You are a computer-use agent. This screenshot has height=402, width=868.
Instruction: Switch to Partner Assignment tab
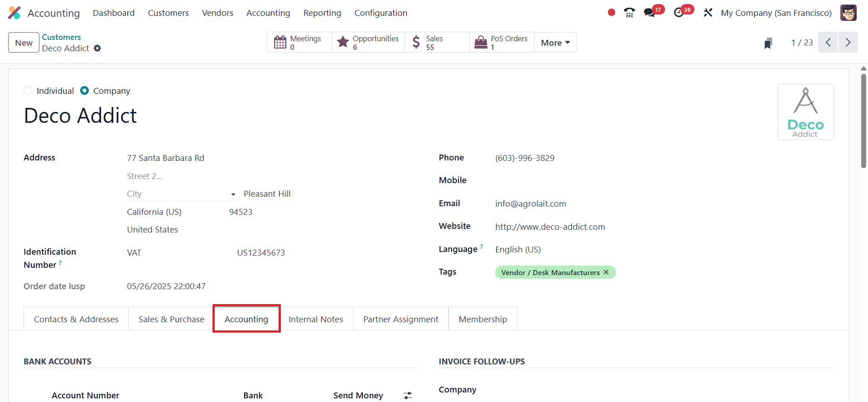400,319
